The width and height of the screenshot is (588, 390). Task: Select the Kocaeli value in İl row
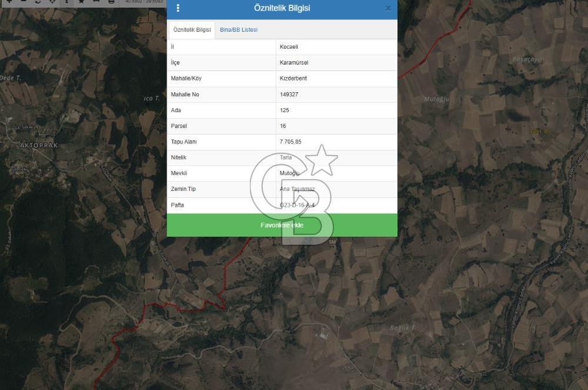[x=289, y=47]
